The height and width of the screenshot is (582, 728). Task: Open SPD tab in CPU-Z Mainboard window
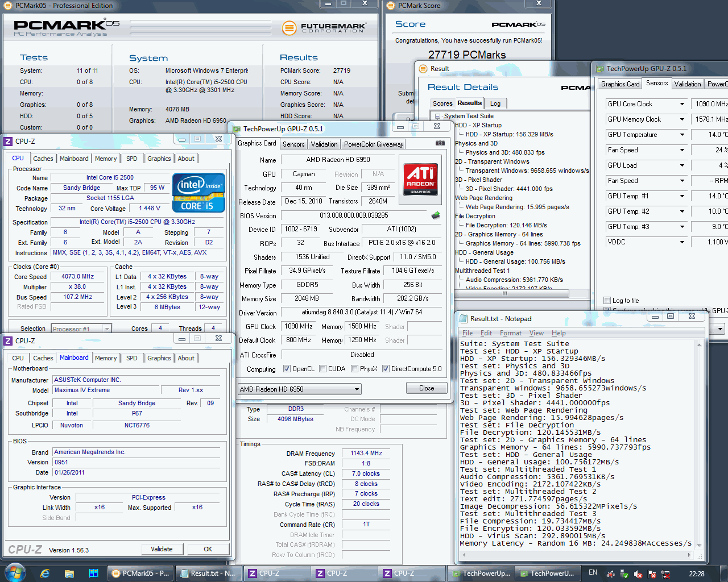[x=131, y=358]
